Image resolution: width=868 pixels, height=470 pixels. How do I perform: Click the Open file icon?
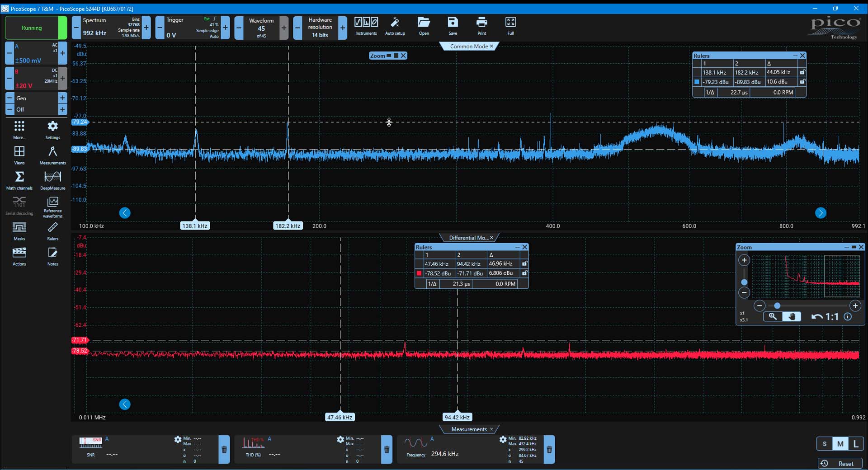tap(424, 26)
